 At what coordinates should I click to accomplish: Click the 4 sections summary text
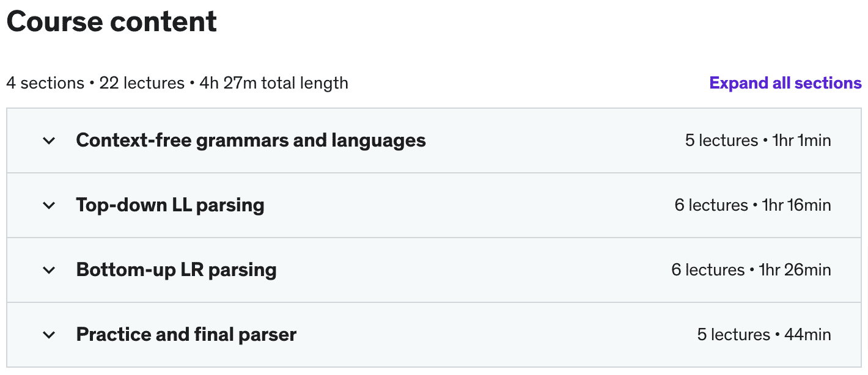click(x=45, y=83)
